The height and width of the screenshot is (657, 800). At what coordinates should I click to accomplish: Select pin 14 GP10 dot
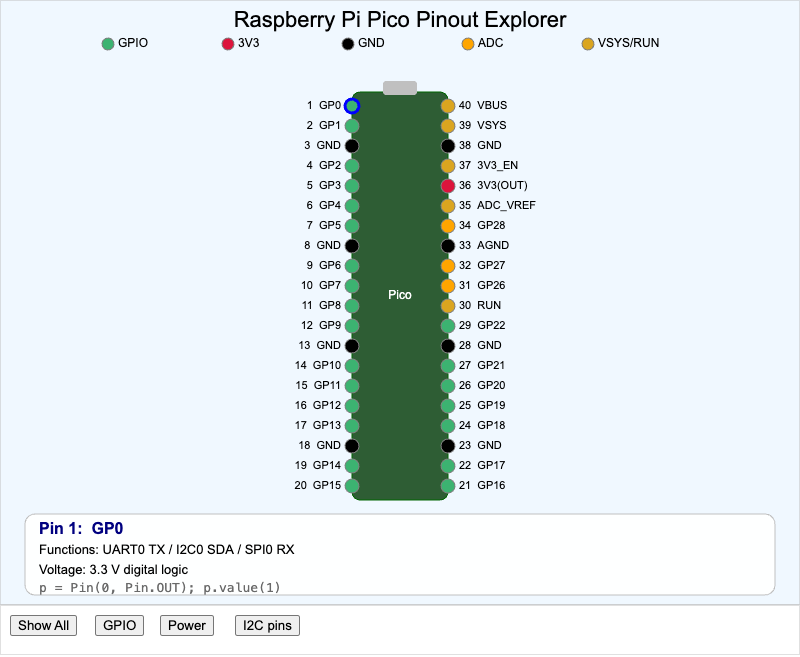tap(352, 366)
